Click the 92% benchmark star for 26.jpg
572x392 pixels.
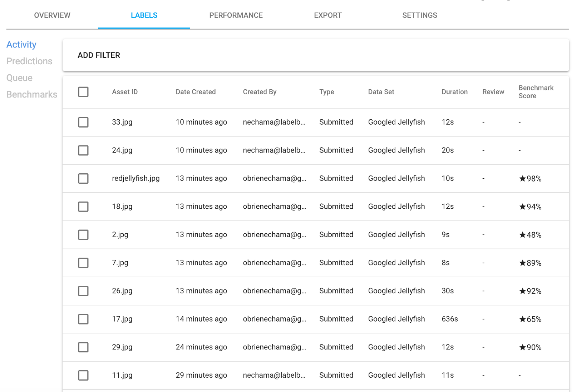tap(522, 291)
